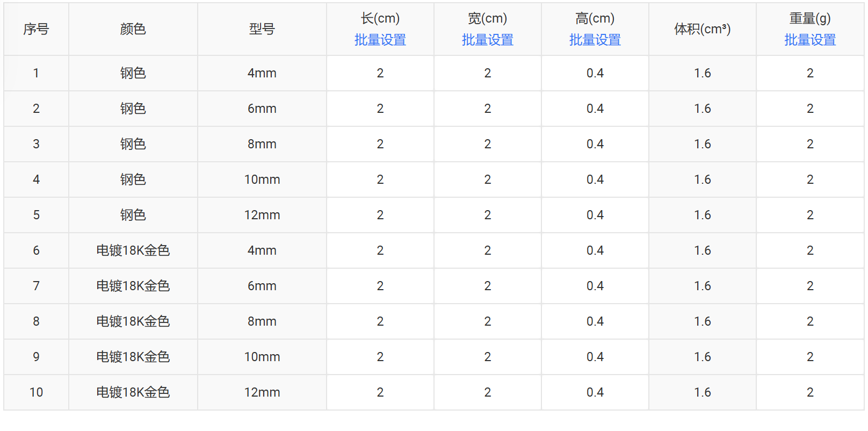This screenshot has width=868, height=431.
Task: Click 批量设置 link under 宽(cm)
Action: coord(487,40)
